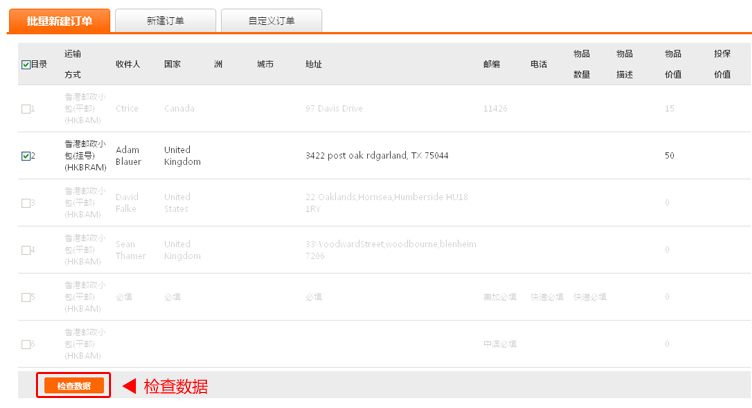Enable the row 4 checkbox for Sean Thamer

pos(26,250)
